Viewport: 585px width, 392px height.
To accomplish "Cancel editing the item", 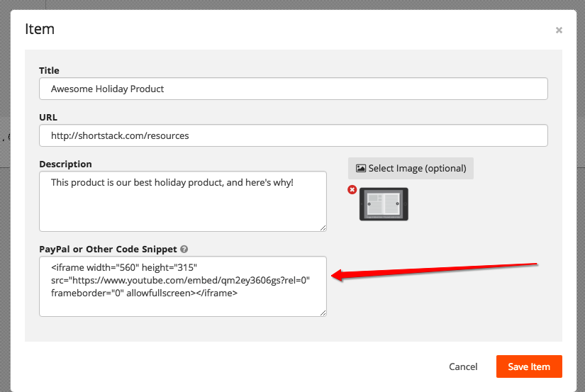I will pyautogui.click(x=463, y=366).
